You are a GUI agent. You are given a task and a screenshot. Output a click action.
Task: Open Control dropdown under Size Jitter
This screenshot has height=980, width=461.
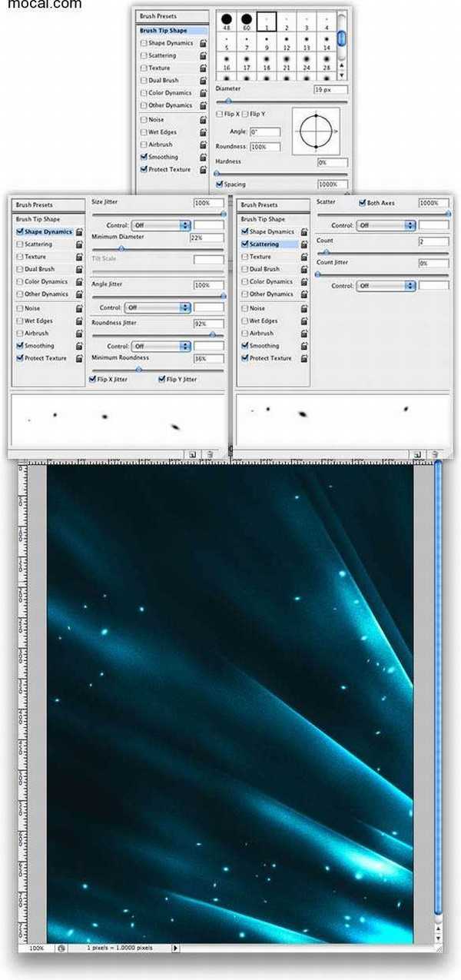click(x=160, y=225)
